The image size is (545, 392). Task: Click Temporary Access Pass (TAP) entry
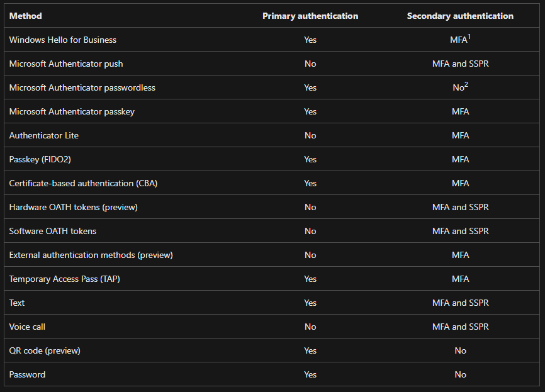click(x=64, y=279)
